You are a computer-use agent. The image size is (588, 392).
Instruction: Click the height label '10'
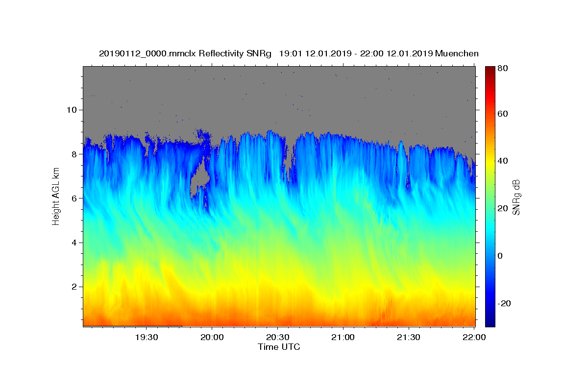[71, 110]
